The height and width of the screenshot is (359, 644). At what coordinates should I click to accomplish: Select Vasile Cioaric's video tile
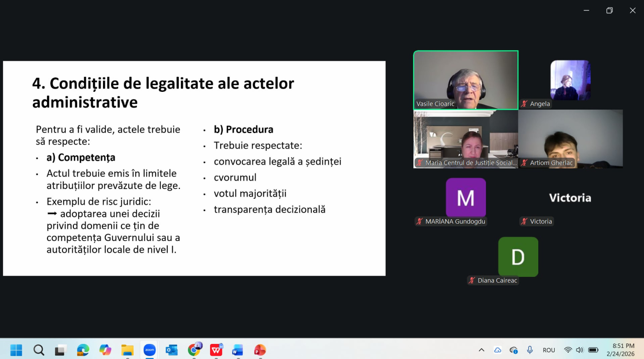465,80
